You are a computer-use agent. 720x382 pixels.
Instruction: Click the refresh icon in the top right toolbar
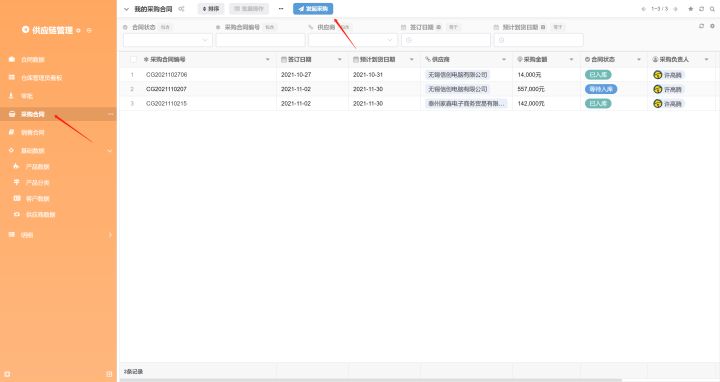(701, 9)
